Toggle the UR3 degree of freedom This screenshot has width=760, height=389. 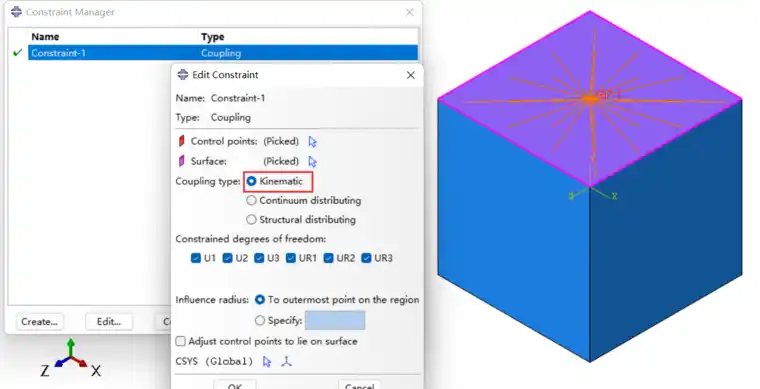366,258
